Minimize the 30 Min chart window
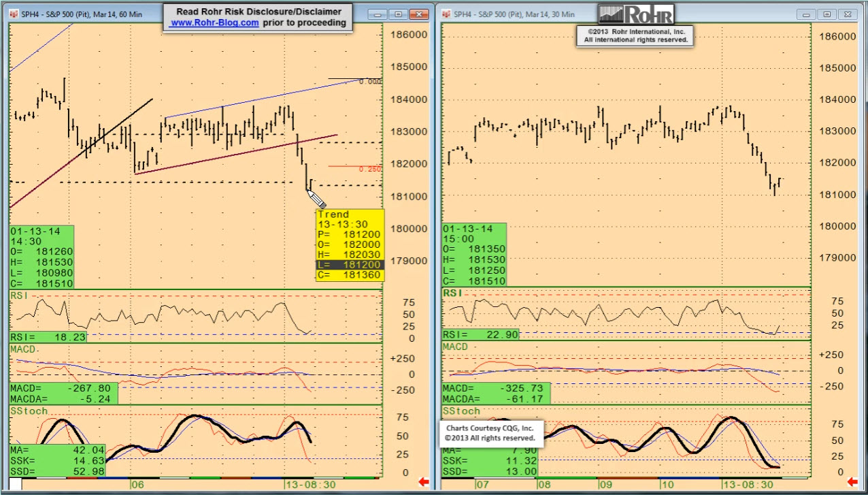The height and width of the screenshot is (495, 868). [809, 14]
